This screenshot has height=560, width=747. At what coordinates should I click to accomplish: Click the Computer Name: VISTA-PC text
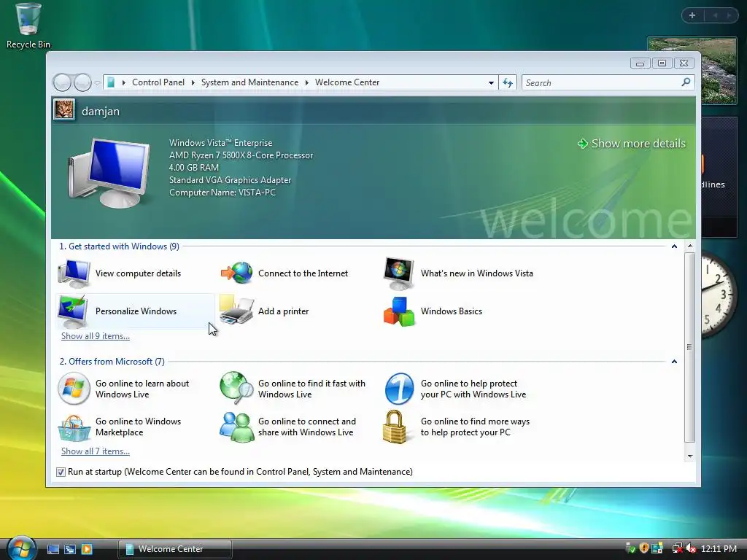click(x=222, y=192)
